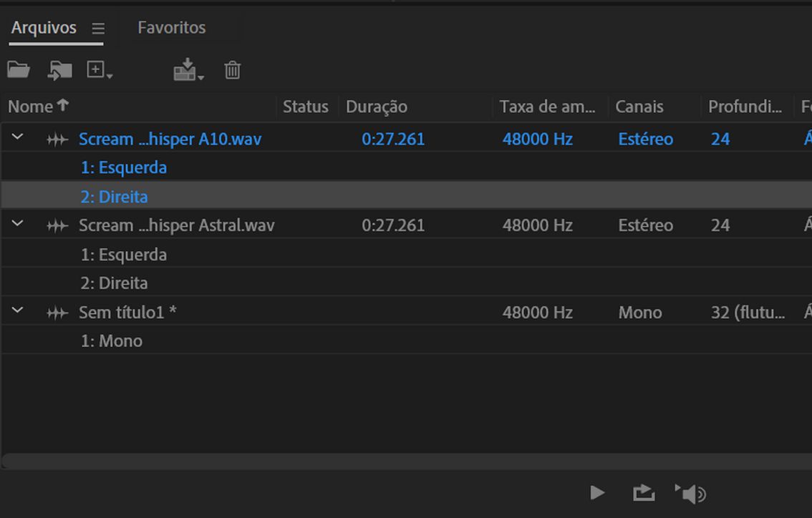812x518 pixels.
Task: Select 2: Direita channel under Astral.wav
Action: point(114,283)
